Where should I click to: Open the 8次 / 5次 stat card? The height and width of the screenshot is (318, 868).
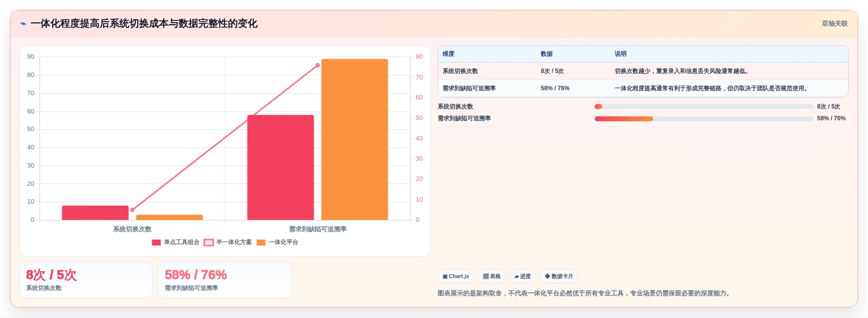[86, 280]
